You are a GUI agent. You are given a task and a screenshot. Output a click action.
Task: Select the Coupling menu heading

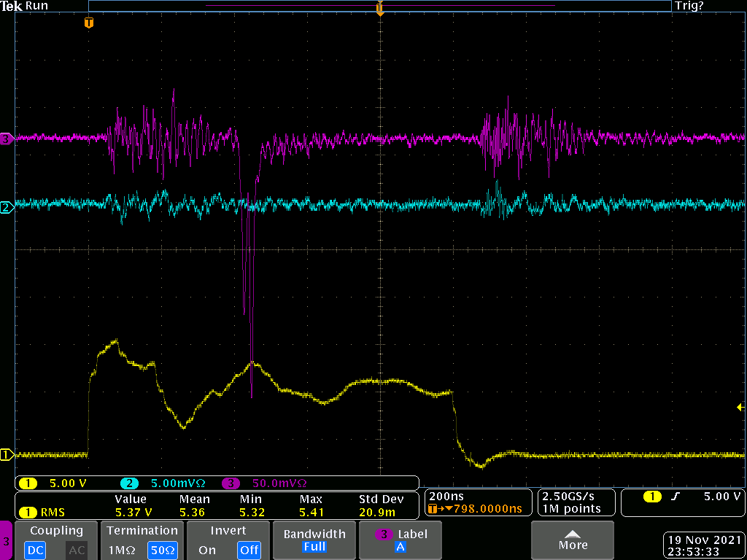56,531
